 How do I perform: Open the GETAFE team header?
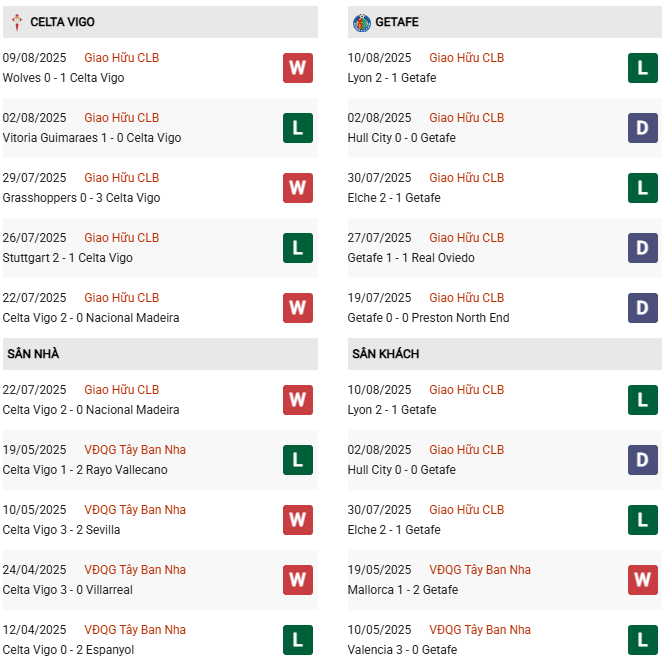coord(397,22)
